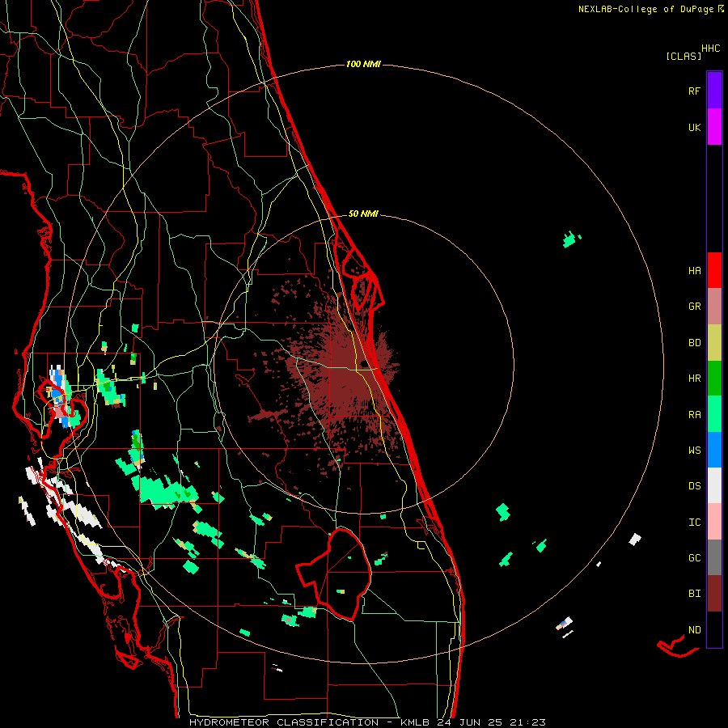
Task: Click the 'BI' legend label
Action: 694,594
